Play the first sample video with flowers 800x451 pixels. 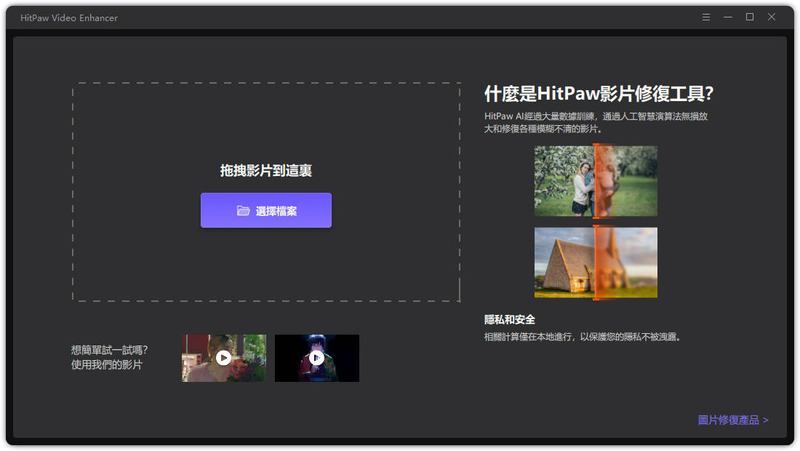click(224, 358)
